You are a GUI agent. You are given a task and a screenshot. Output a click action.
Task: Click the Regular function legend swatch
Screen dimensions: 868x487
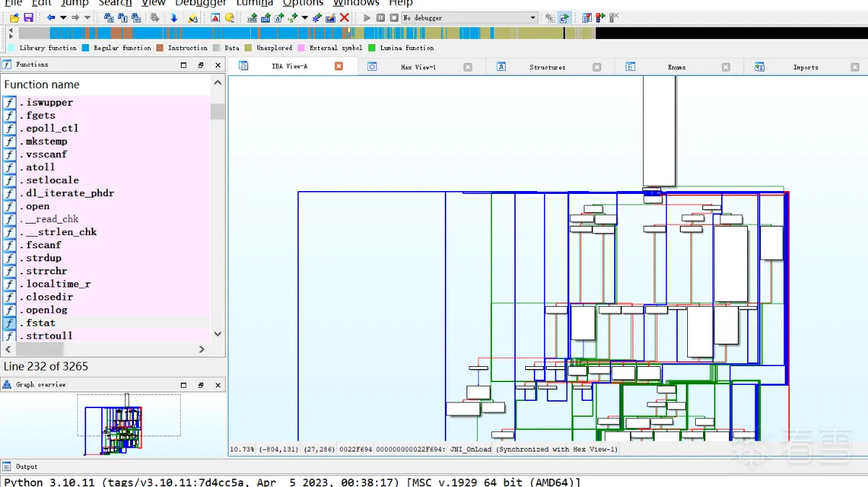click(x=85, y=48)
